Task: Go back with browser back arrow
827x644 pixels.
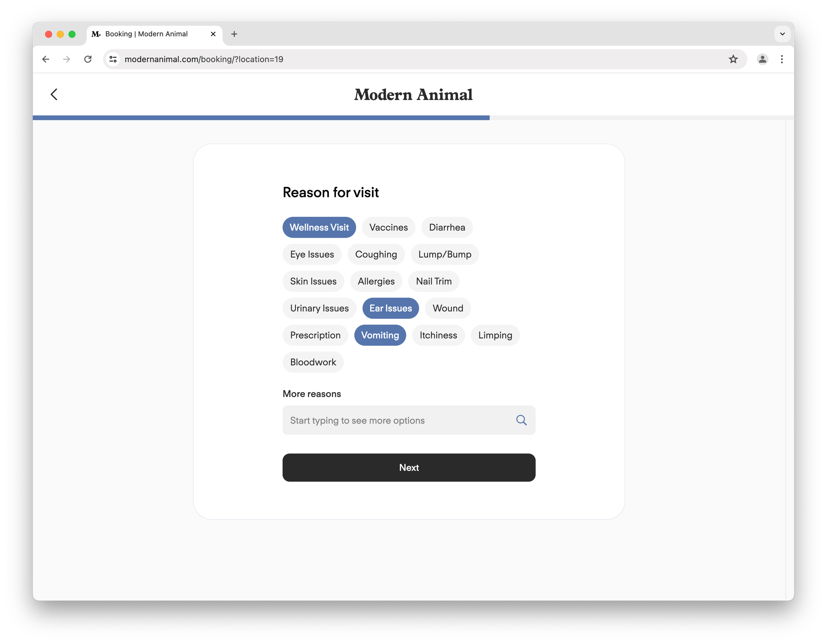Action: [46, 59]
